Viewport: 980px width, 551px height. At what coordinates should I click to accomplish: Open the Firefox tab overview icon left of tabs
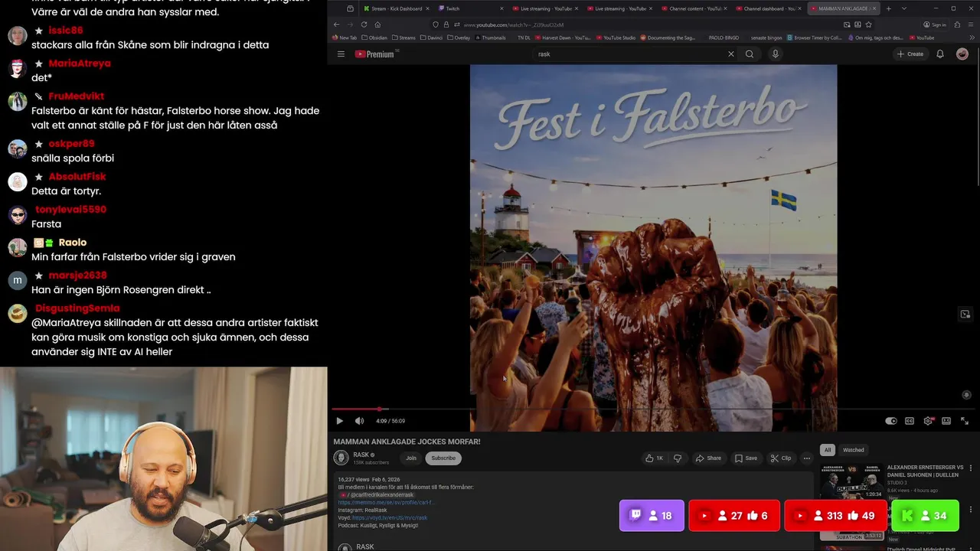click(350, 8)
